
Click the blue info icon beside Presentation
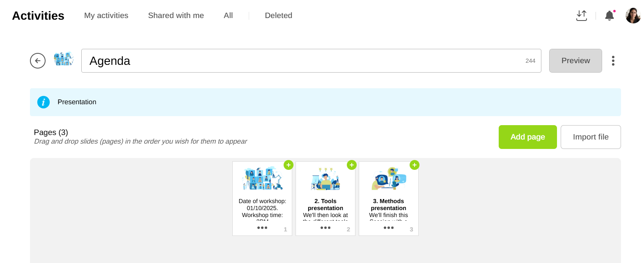click(44, 102)
